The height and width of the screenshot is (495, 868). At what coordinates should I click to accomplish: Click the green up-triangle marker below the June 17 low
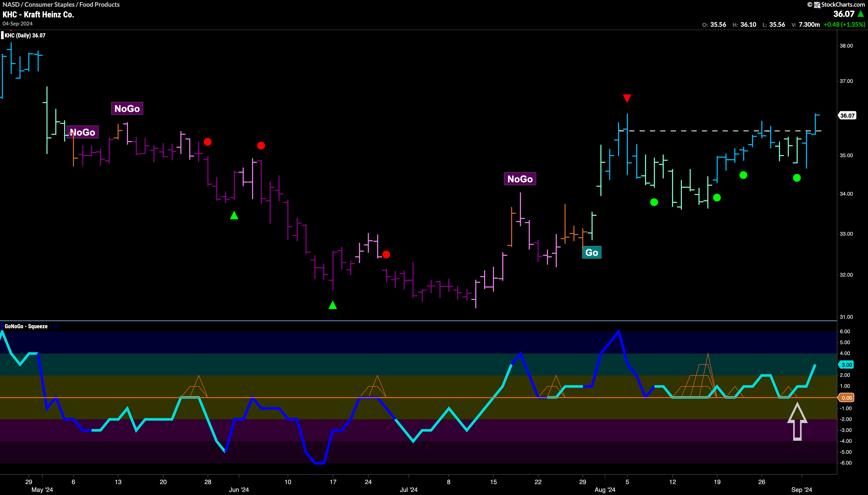(333, 305)
